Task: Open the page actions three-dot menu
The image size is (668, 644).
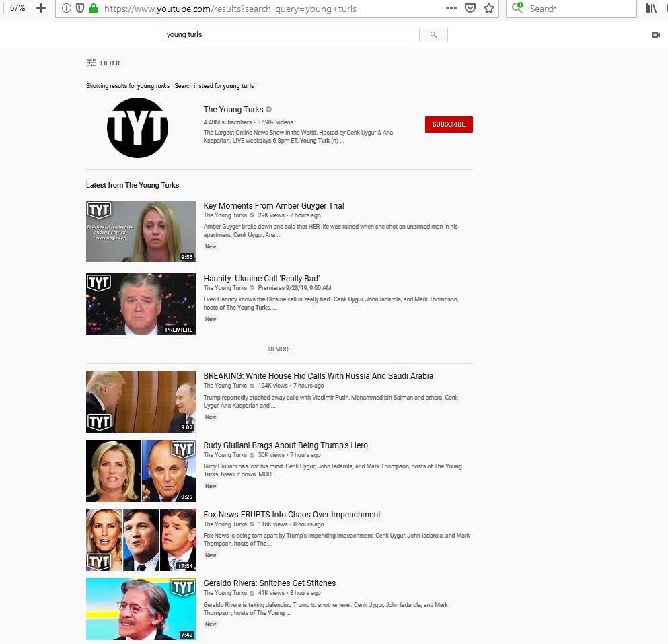Action: point(451,9)
